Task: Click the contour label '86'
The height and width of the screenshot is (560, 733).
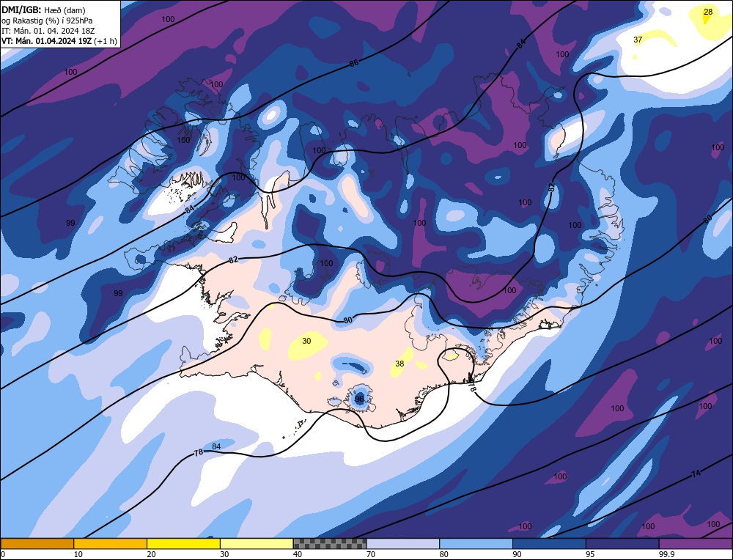Action: (x=354, y=62)
